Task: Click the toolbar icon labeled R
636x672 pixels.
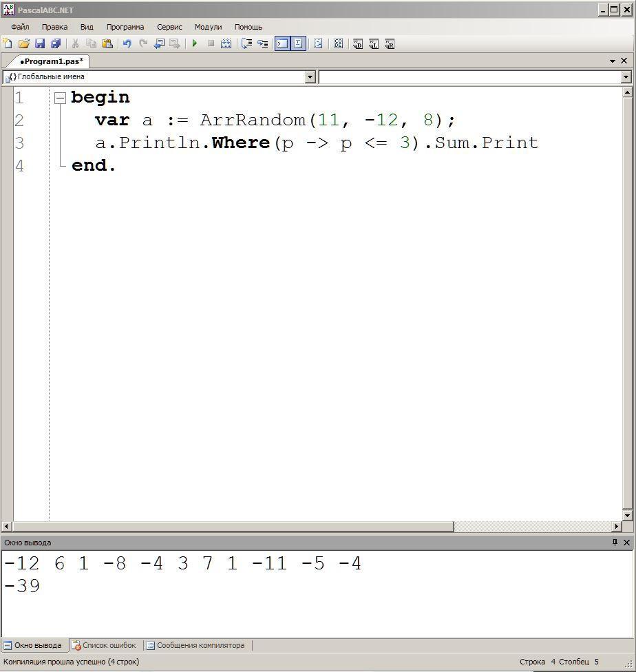Action: (x=390, y=43)
